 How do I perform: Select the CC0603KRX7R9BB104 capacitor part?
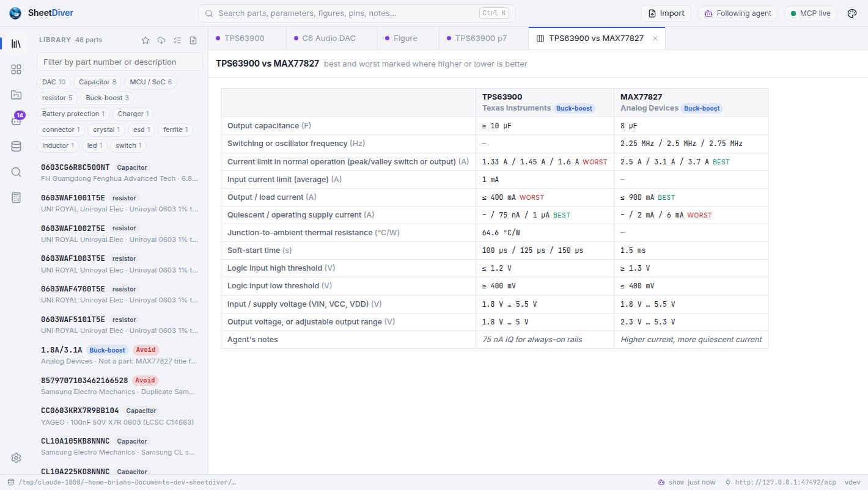(120, 416)
